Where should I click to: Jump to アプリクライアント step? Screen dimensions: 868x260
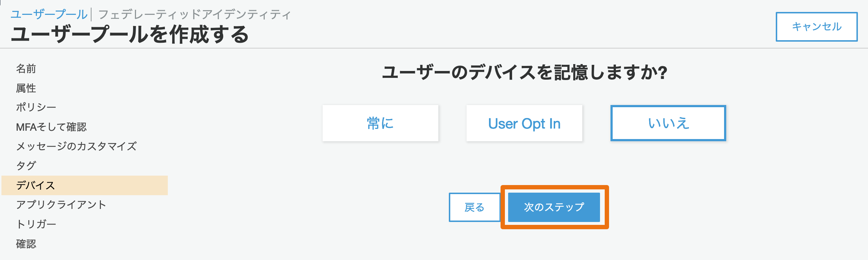coord(61,205)
